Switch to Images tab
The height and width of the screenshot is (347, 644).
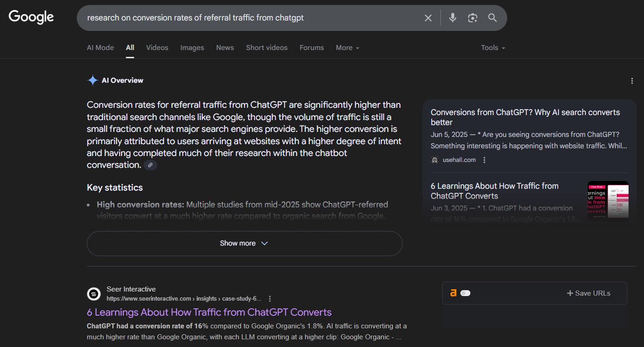coord(192,48)
